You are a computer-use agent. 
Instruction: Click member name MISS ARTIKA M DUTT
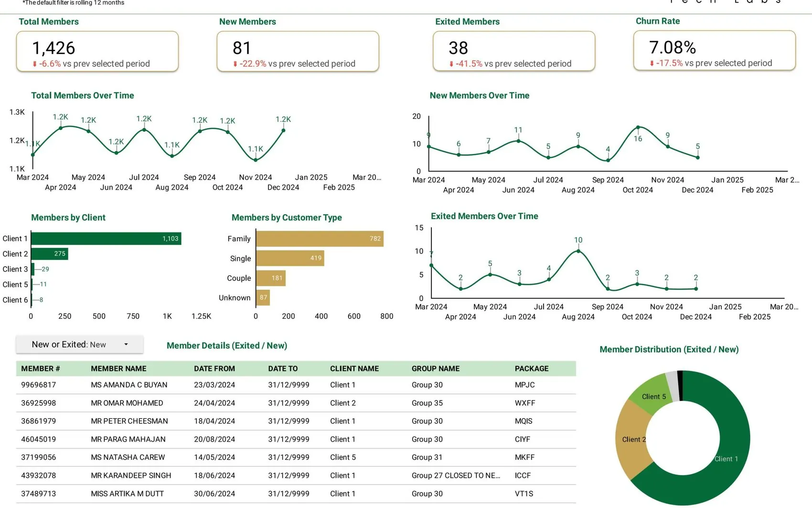(x=128, y=494)
